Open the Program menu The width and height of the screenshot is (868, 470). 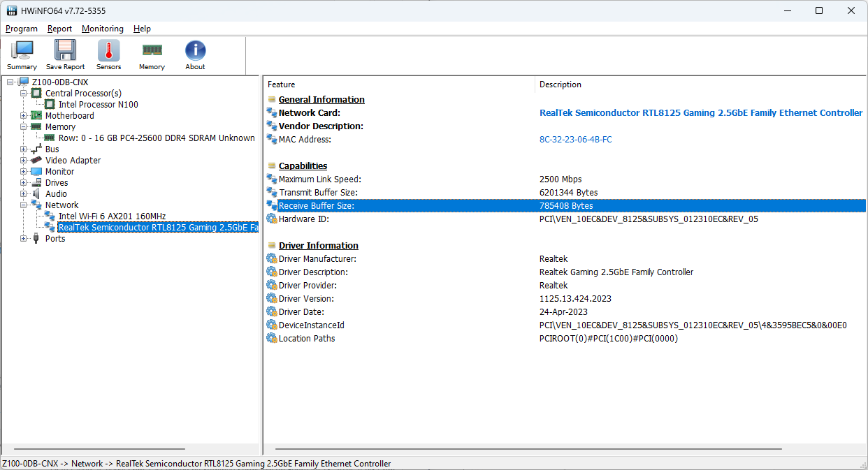[22, 29]
